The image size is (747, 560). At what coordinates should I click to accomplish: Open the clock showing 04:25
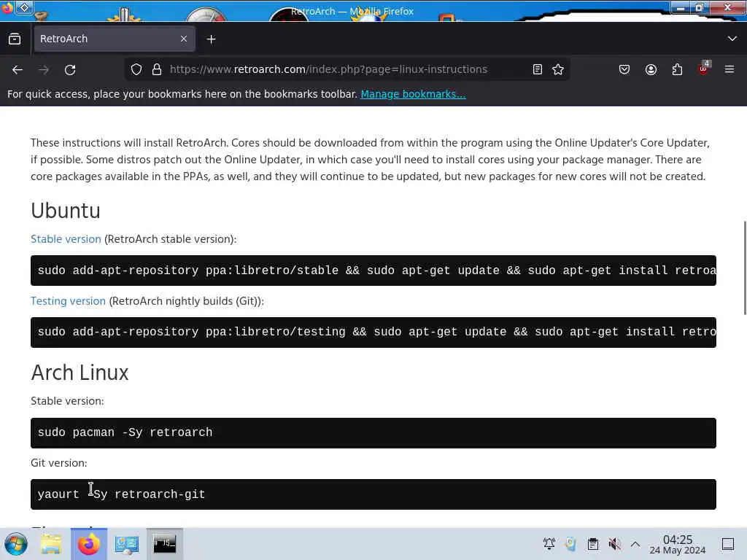678,544
